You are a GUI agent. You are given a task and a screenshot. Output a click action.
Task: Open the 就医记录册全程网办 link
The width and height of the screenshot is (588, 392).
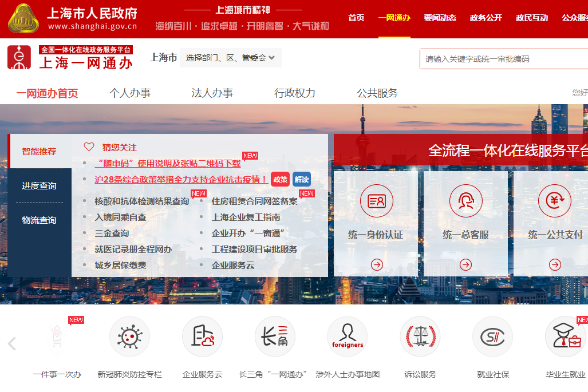[x=133, y=249]
